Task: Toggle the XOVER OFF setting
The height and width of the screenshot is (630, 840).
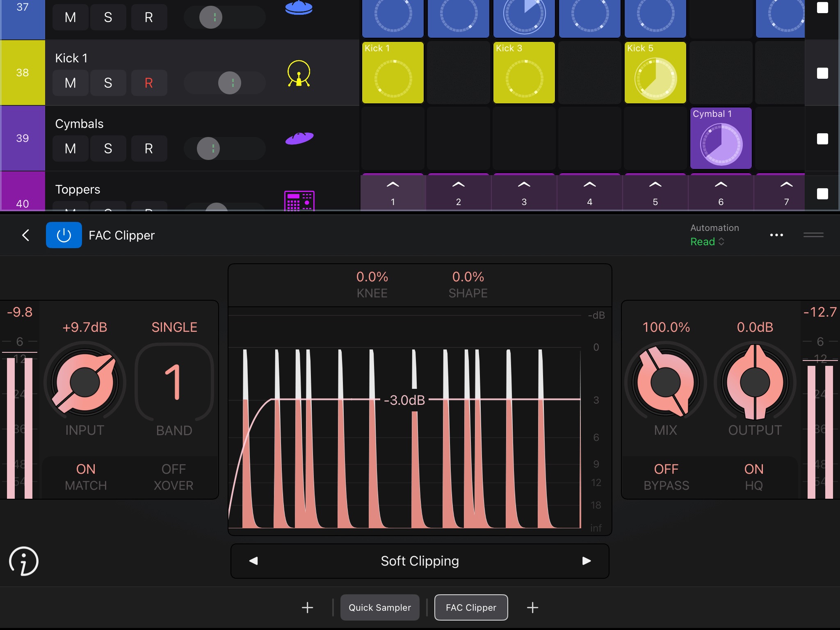Action: (x=173, y=477)
